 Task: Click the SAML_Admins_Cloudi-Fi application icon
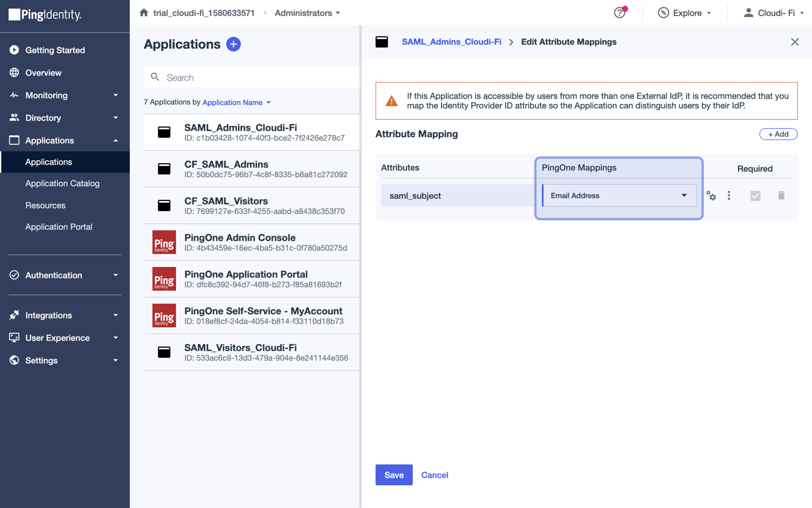(164, 132)
